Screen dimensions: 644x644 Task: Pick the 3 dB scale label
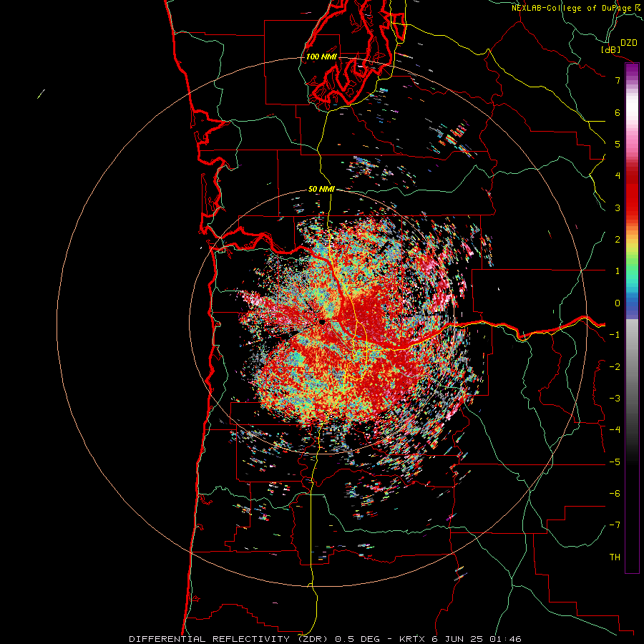[618, 208]
